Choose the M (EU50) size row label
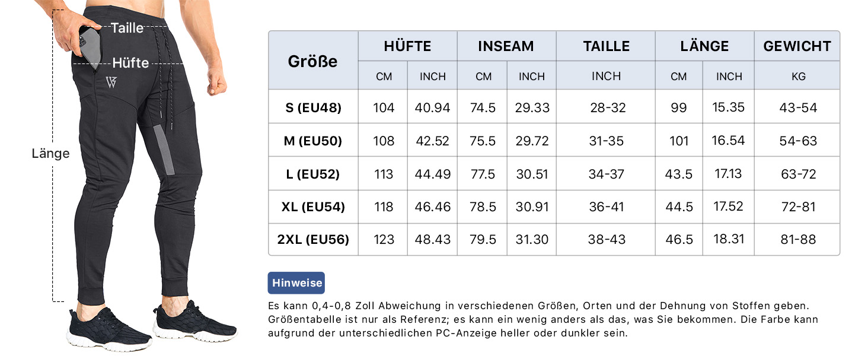 click(312, 141)
